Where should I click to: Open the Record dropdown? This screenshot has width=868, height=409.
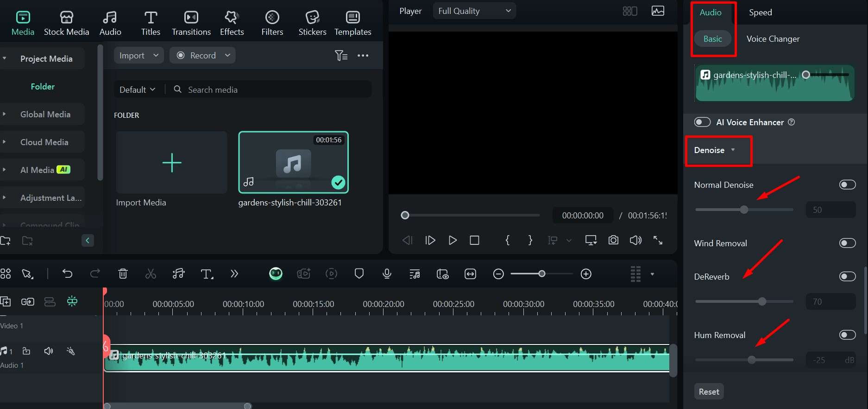click(202, 55)
